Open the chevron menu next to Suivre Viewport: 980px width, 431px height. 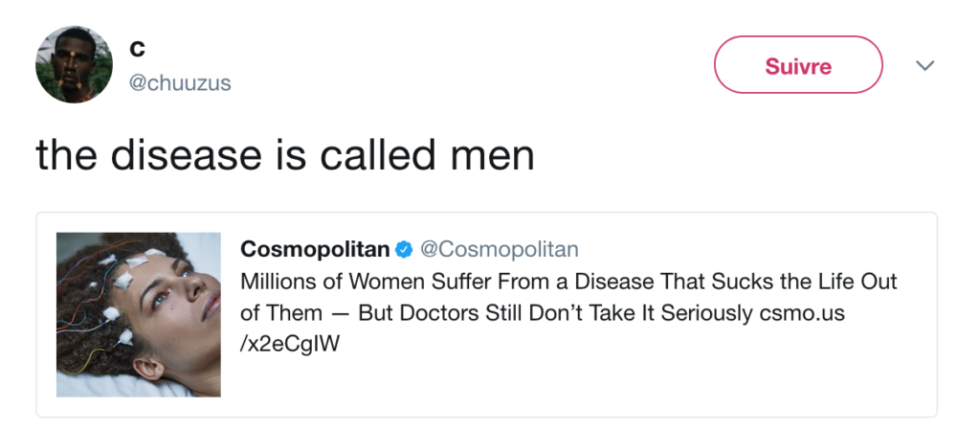tap(924, 65)
